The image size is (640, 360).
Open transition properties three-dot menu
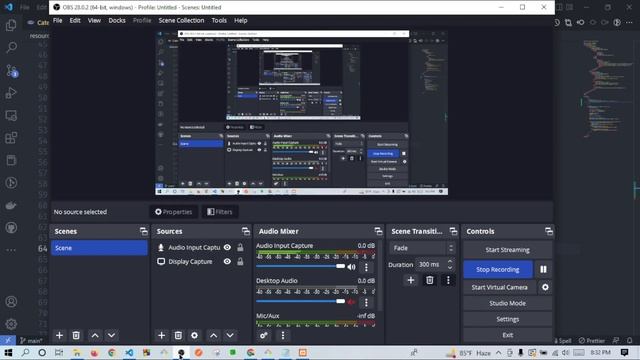click(x=448, y=280)
